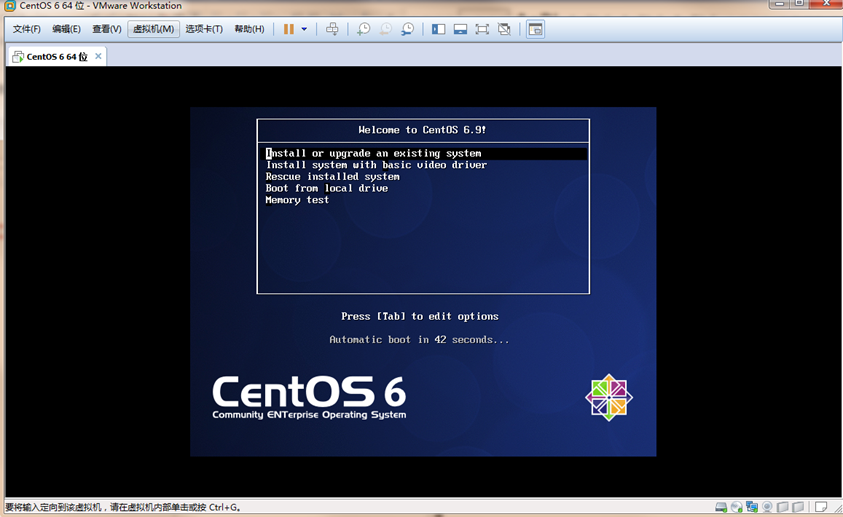Open the 虚拟机(M) menu

[x=154, y=29]
